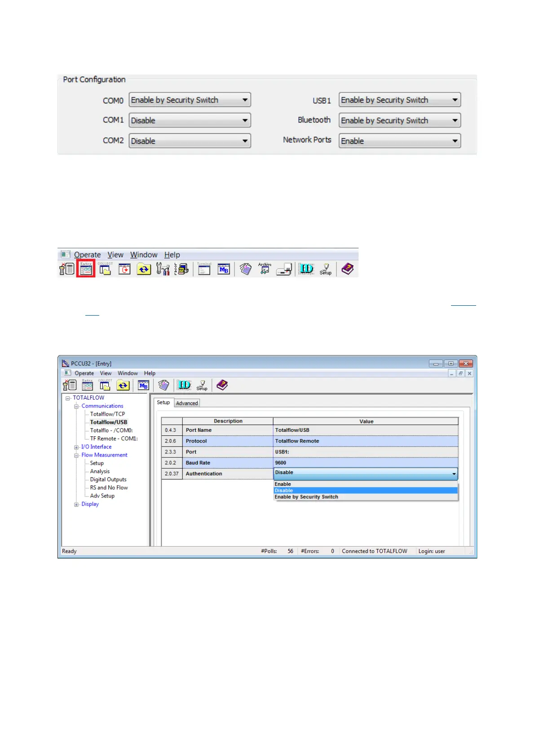Open the Network Ports dropdown
535x756 pixels.
click(400, 141)
